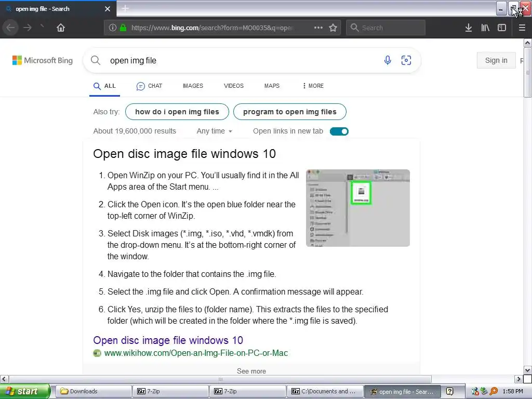Open the Firefox hamburger menu
532x399 pixels.
coord(522,28)
